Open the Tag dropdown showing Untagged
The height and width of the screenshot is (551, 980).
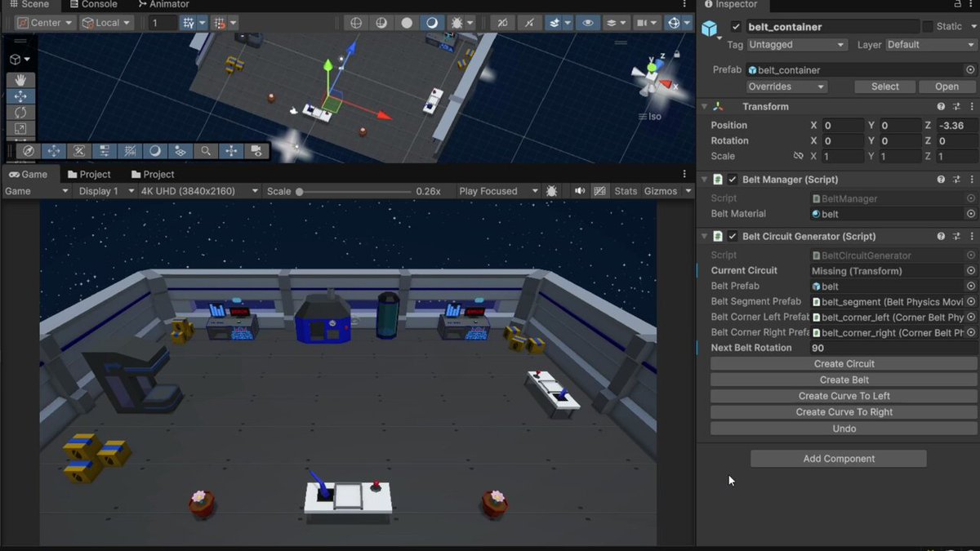796,45
